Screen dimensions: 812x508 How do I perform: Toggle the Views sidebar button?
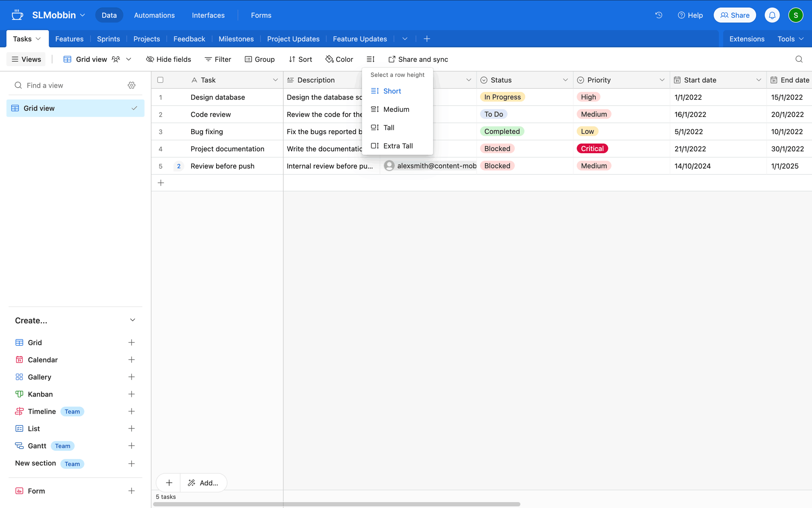pos(26,59)
